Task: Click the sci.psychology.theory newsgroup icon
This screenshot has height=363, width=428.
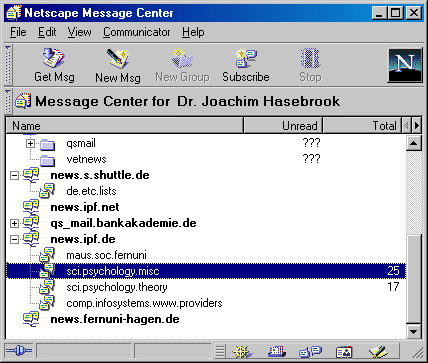Action: (x=47, y=287)
